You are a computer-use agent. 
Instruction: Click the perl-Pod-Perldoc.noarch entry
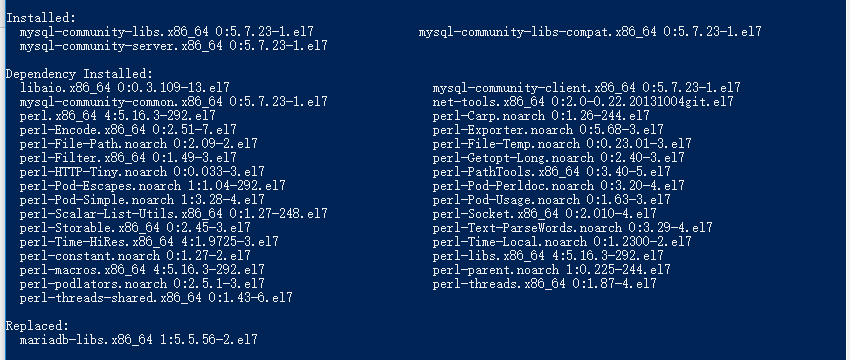coord(558,186)
